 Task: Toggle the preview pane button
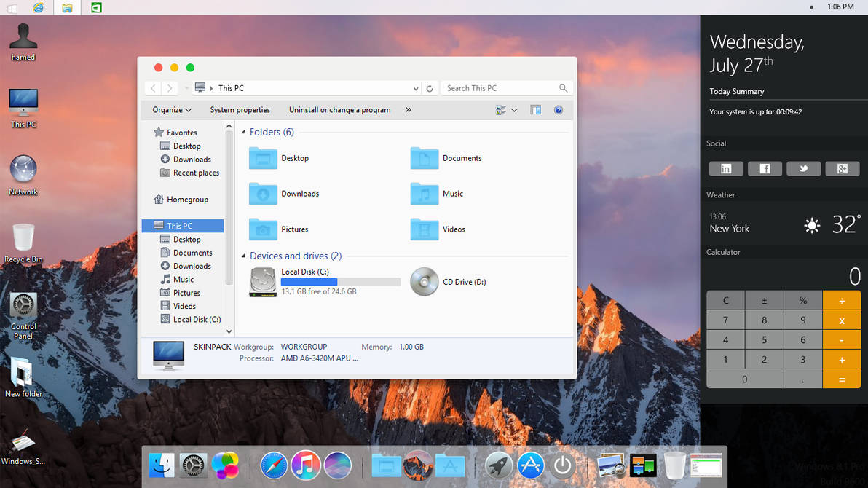[535, 109]
